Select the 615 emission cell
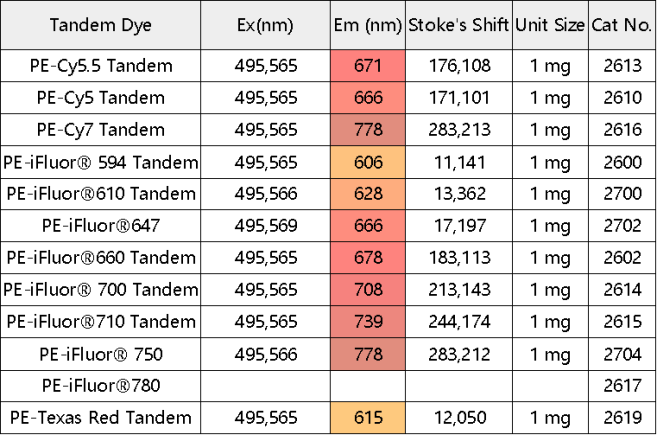 tap(368, 418)
